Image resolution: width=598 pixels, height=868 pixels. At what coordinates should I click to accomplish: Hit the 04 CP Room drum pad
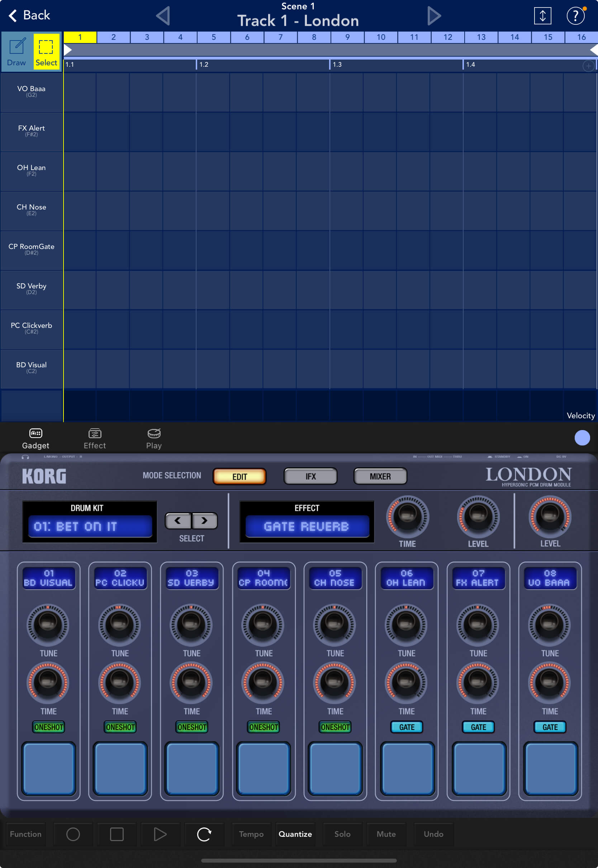click(x=264, y=769)
